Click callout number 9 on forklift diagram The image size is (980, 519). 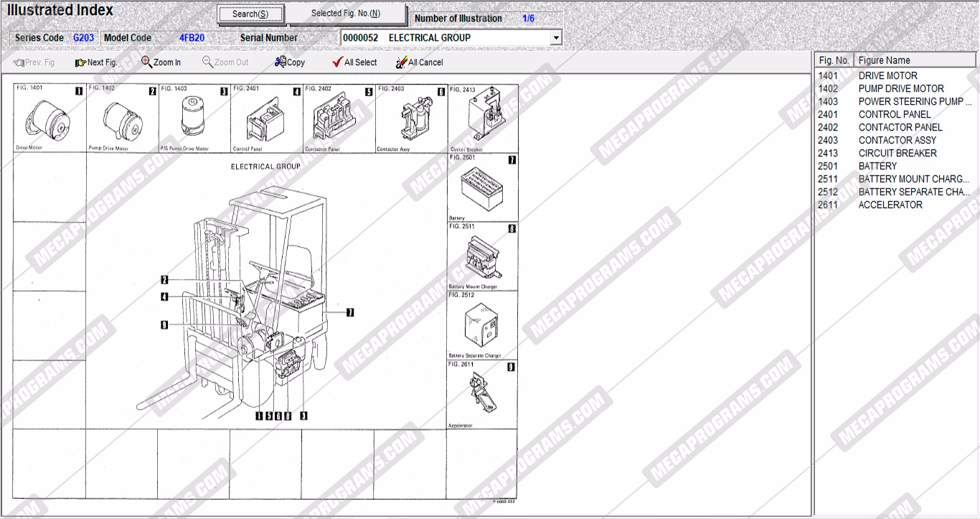click(164, 325)
